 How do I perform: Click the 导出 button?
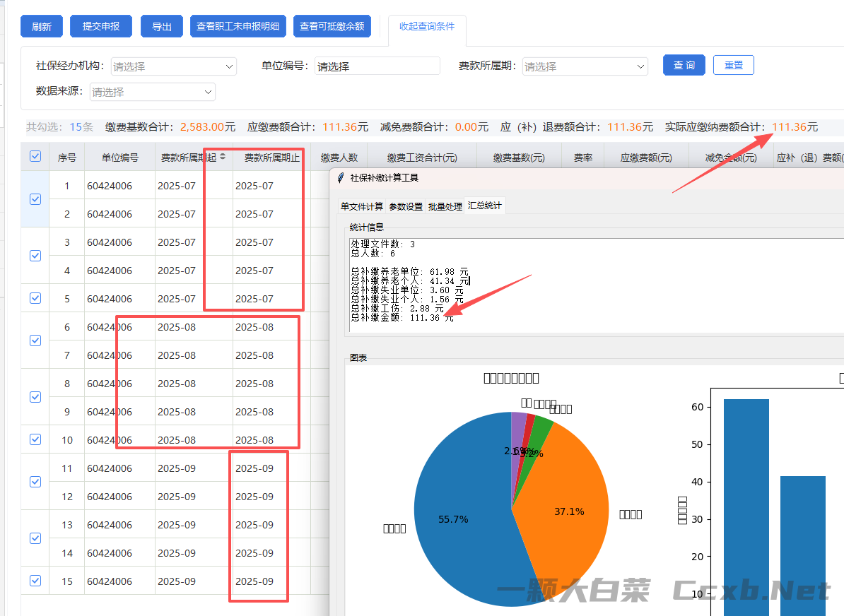(x=162, y=27)
